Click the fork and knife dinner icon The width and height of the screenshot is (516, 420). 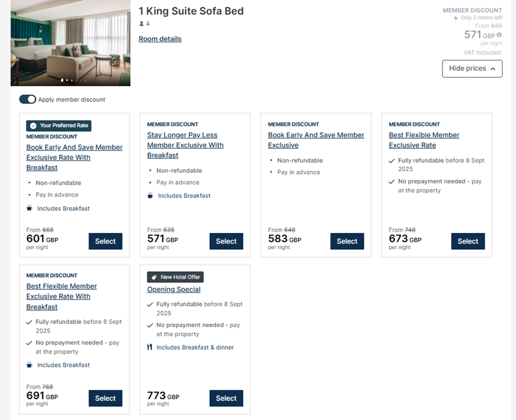pyautogui.click(x=150, y=347)
